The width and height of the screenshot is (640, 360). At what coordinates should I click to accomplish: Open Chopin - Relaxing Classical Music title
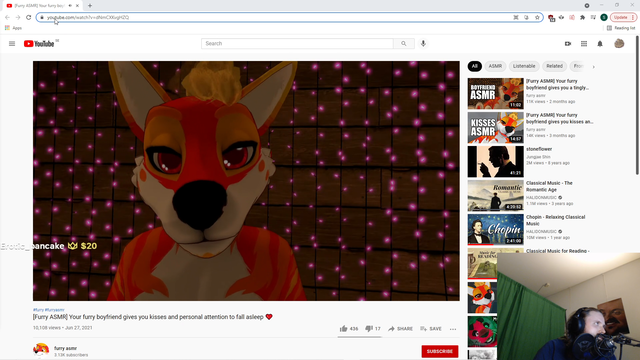click(556, 220)
